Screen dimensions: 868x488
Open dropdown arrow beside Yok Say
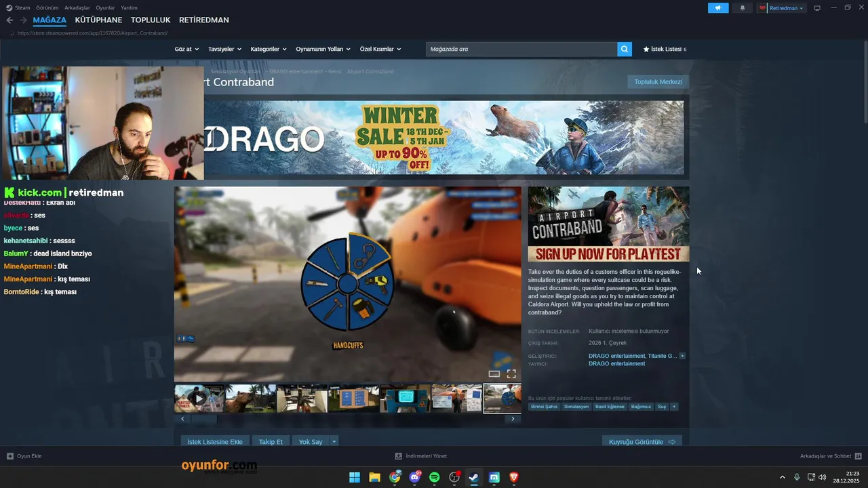[x=334, y=441]
